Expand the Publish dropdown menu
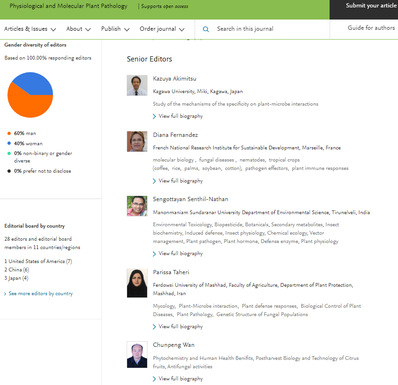The width and height of the screenshot is (398, 385). (x=115, y=29)
